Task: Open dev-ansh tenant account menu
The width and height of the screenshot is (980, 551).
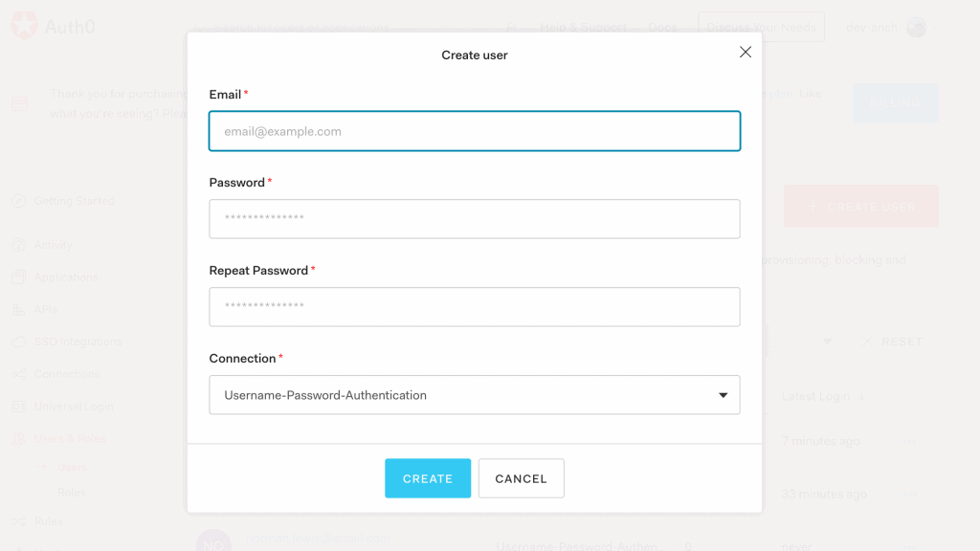Action: (885, 28)
